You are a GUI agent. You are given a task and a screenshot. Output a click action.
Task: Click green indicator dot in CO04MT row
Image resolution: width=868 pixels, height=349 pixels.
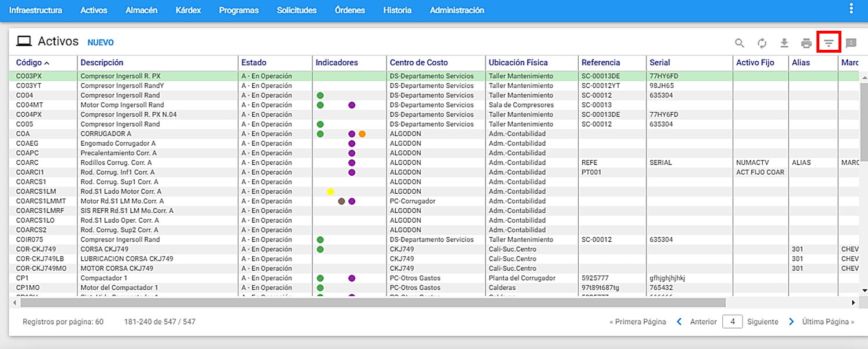click(x=320, y=105)
